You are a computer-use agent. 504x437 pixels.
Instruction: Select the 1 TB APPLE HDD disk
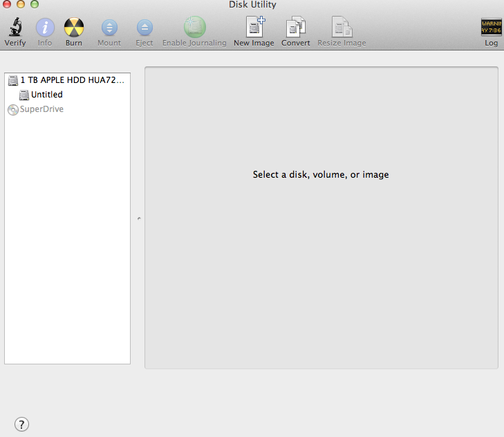point(67,80)
